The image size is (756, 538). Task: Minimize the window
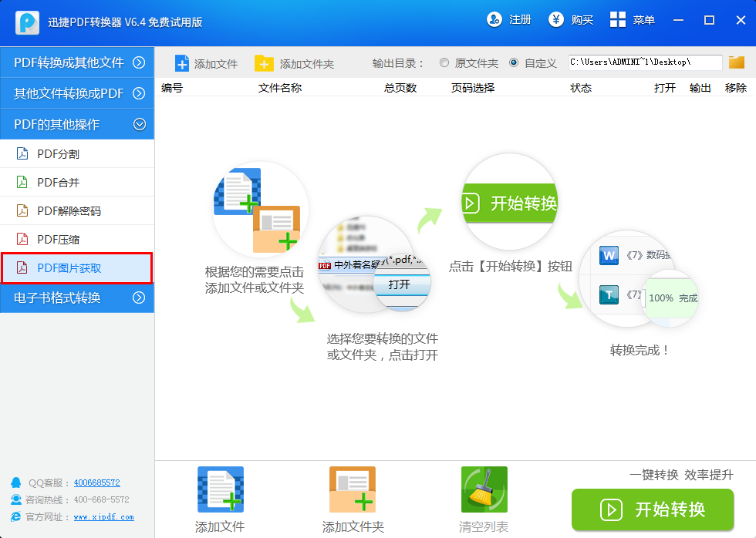pos(678,20)
